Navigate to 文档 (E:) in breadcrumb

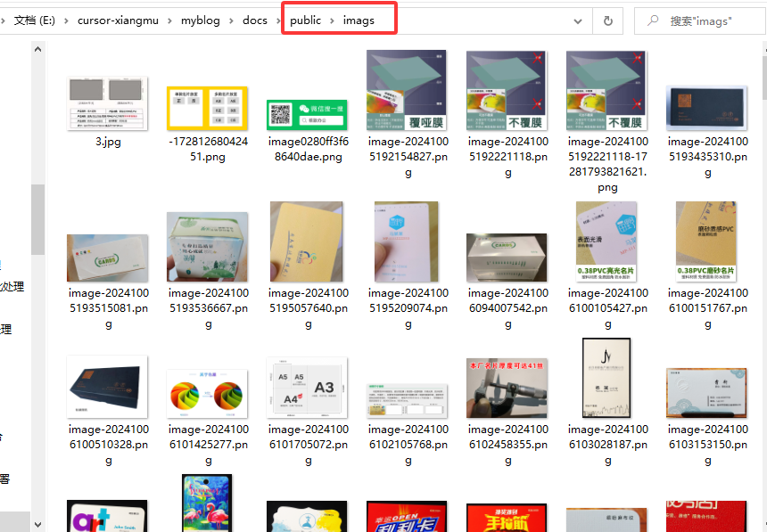click(34, 20)
